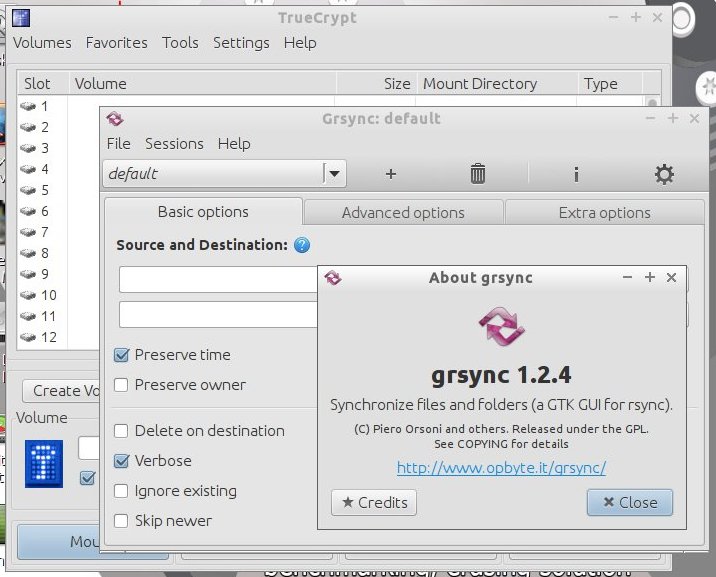Click the Type column header in TrueCrypt
Viewport: 716px width, 577px height.
tap(610, 84)
